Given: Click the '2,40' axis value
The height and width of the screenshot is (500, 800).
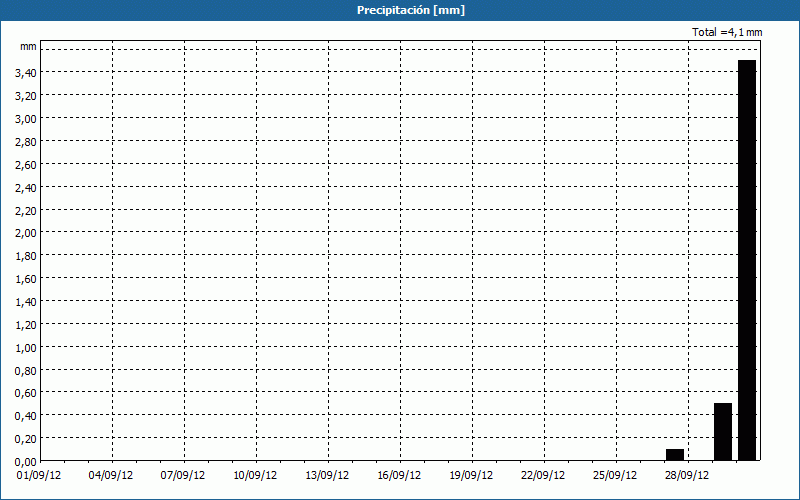Looking at the screenshot, I should coord(26,188).
